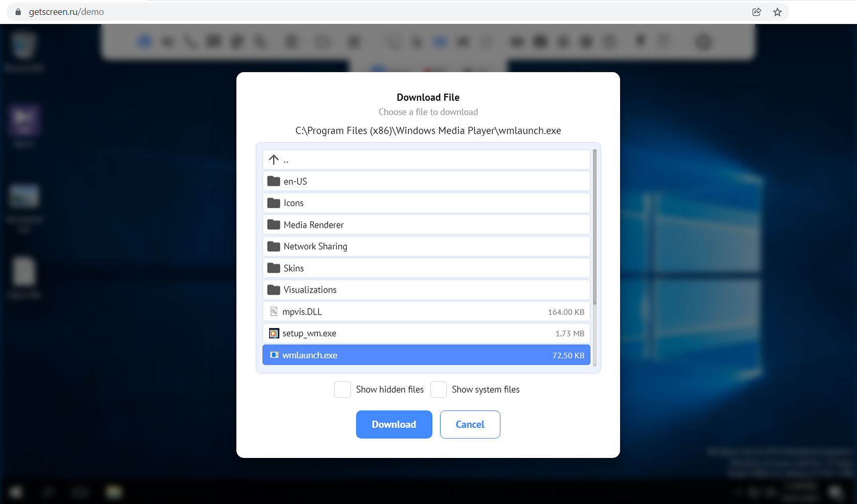Open the en-US folder
The width and height of the screenshot is (857, 504).
pos(426,181)
